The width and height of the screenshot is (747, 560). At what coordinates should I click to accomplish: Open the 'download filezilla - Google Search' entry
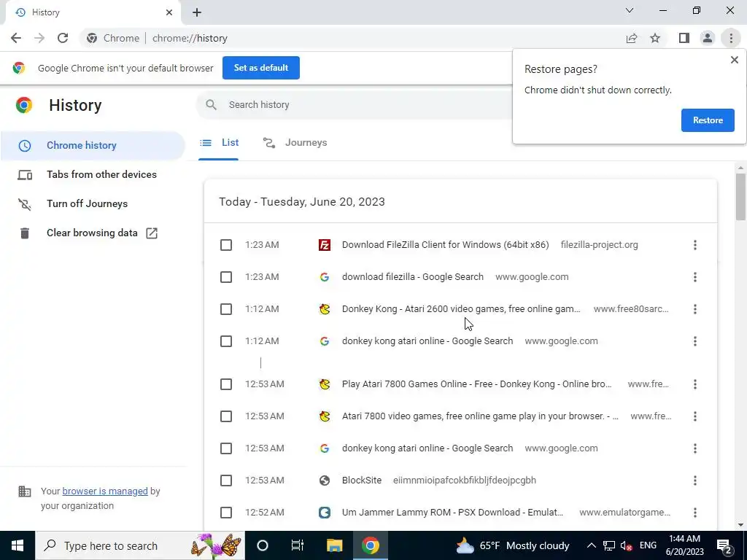coord(413,276)
